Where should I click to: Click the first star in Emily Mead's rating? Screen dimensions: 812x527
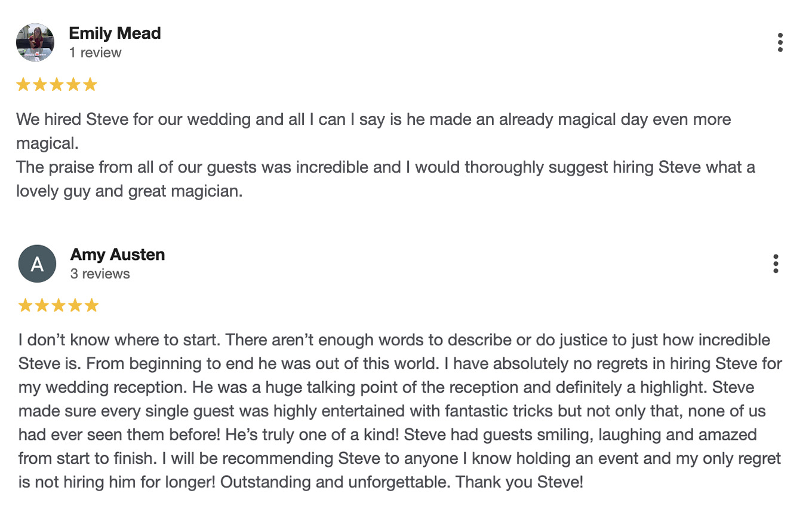(24, 84)
